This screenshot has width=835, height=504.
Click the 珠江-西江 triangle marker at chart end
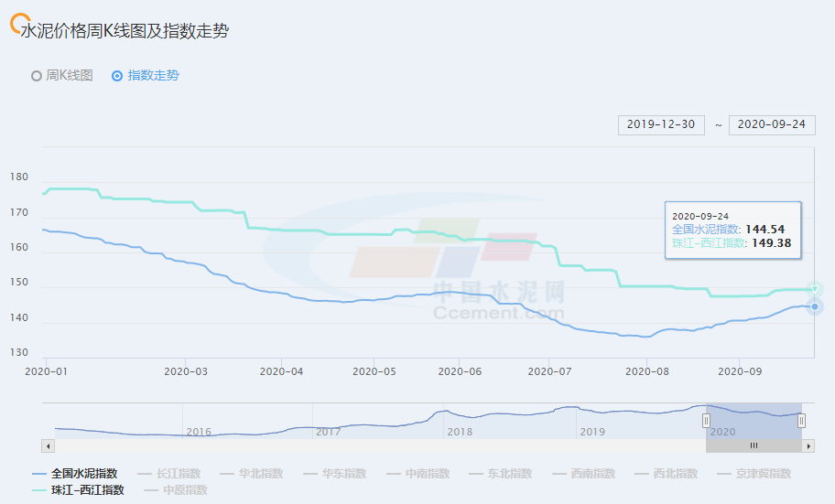[815, 290]
